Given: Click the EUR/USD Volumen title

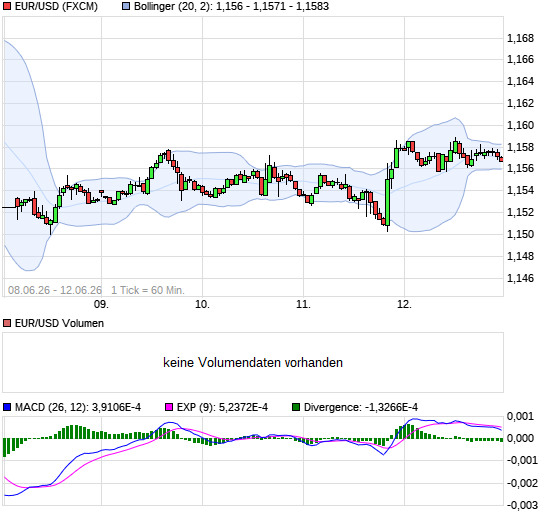Looking at the screenshot, I should tap(59, 323).
